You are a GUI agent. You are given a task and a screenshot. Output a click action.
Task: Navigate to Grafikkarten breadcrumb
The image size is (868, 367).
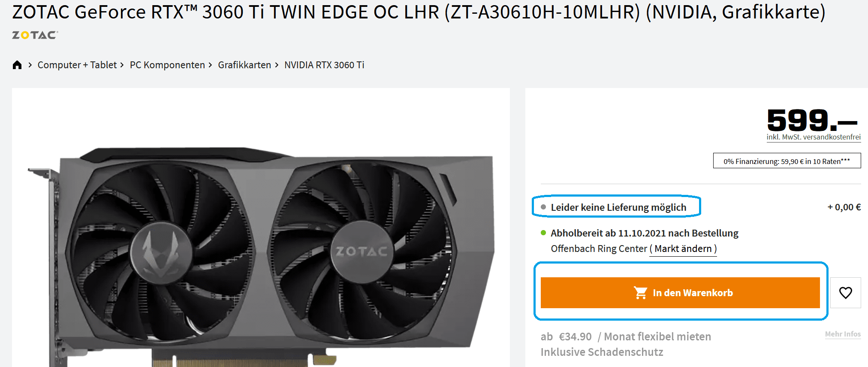pyautogui.click(x=244, y=65)
